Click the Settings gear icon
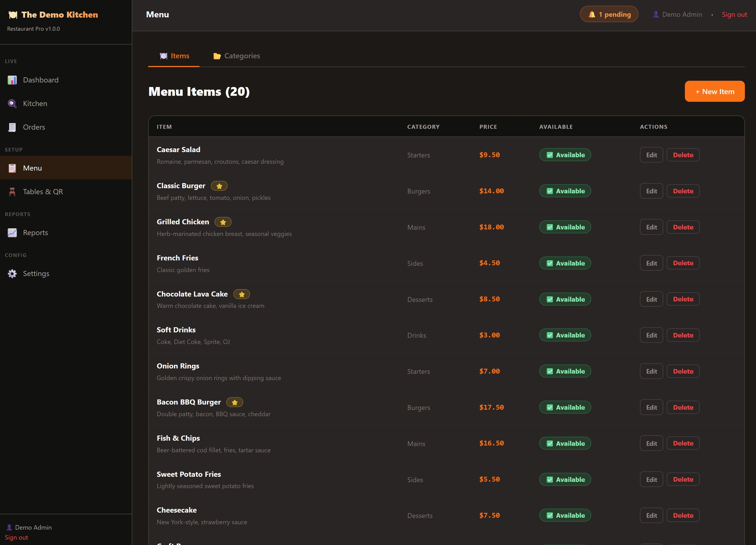Viewport: 756px width, 545px height. tap(12, 274)
